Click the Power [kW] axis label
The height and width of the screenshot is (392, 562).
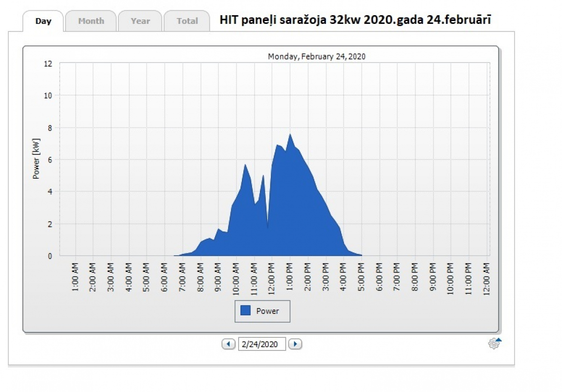tap(36, 158)
